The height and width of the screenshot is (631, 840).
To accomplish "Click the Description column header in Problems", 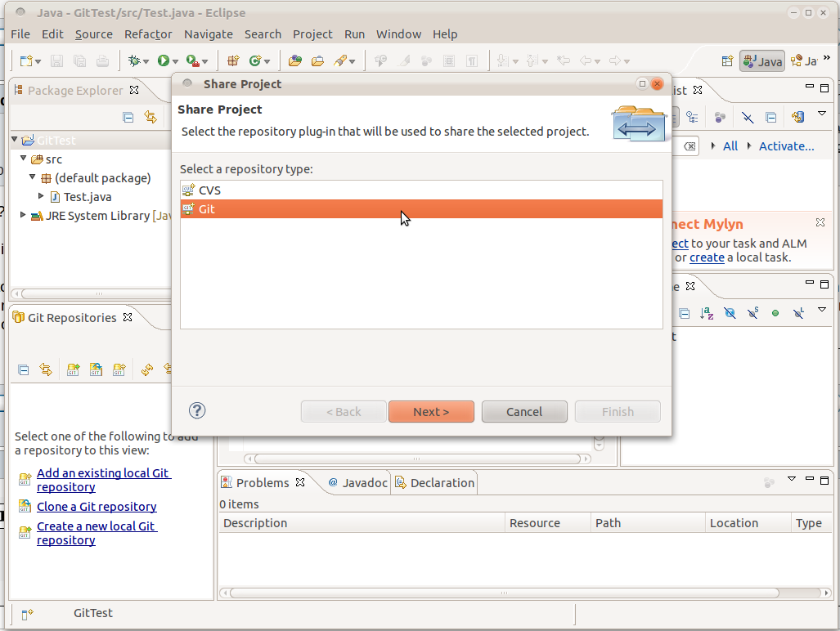I will click(362, 523).
